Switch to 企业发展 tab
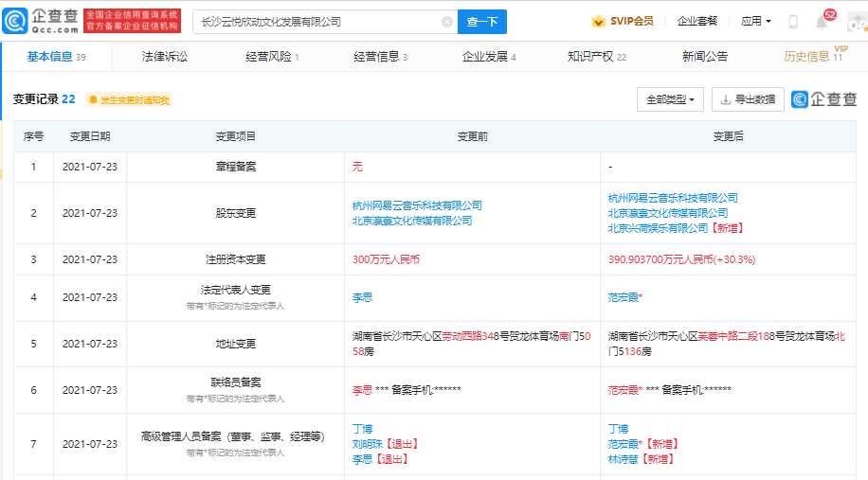Screen dimensions: 868x480 tap(489, 57)
